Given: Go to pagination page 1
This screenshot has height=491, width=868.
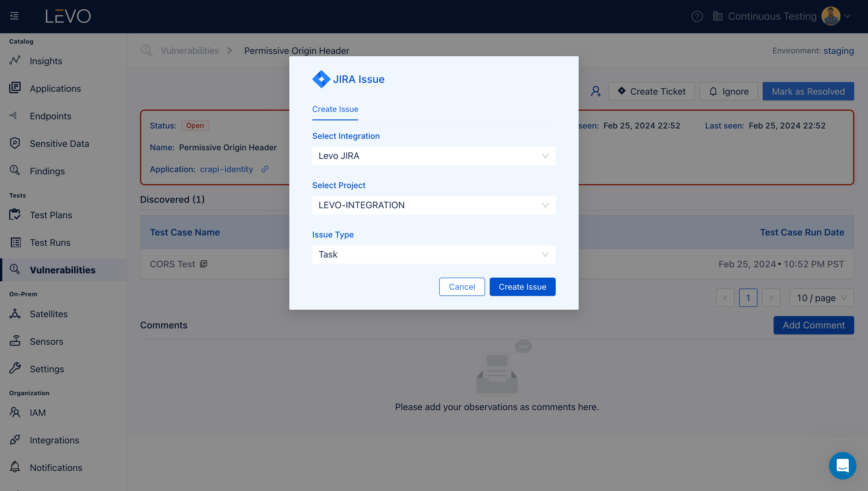Looking at the screenshot, I should click(x=748, y=298).
